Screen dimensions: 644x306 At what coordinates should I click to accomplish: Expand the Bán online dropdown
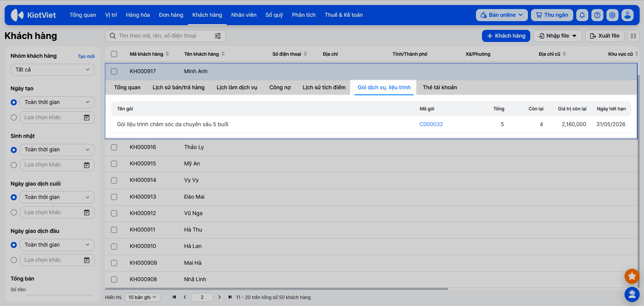(502, 15)
